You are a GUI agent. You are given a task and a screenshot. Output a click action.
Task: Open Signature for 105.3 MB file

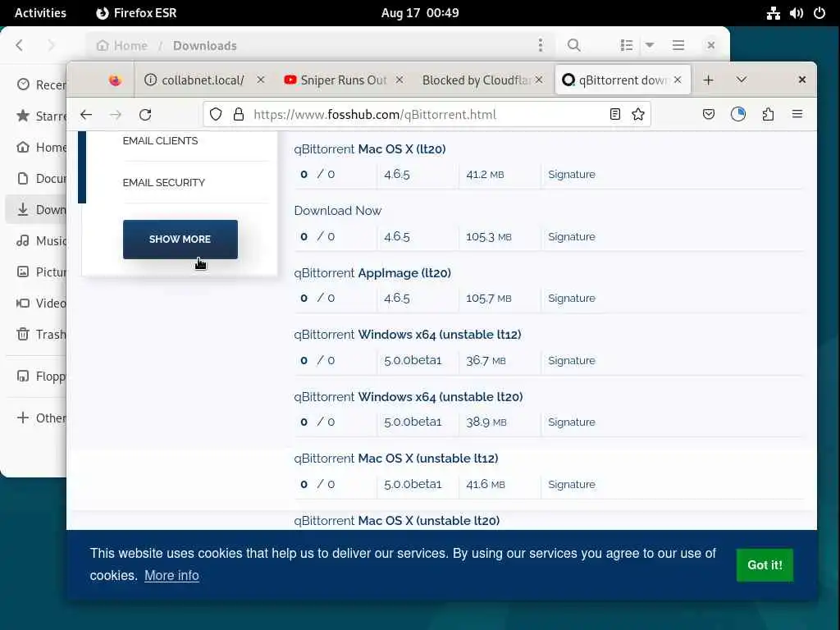click(572, 237)
